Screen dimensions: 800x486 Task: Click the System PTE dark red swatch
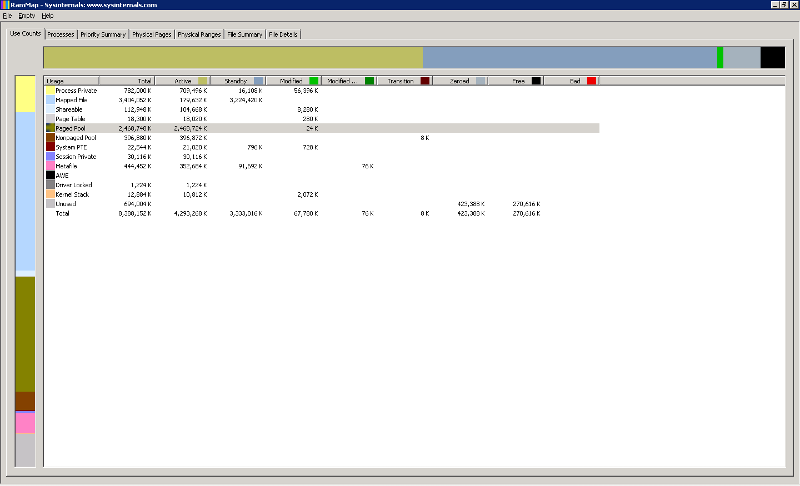[x=50, y=147]
